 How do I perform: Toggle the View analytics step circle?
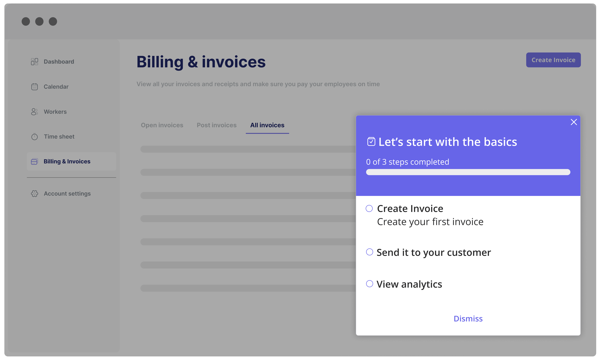point(369,284)
